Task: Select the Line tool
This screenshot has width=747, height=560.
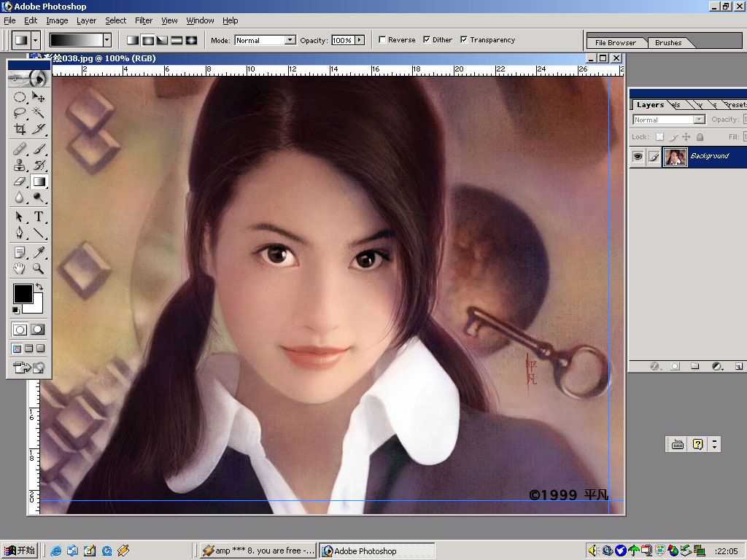Action: tap(39, 233)
